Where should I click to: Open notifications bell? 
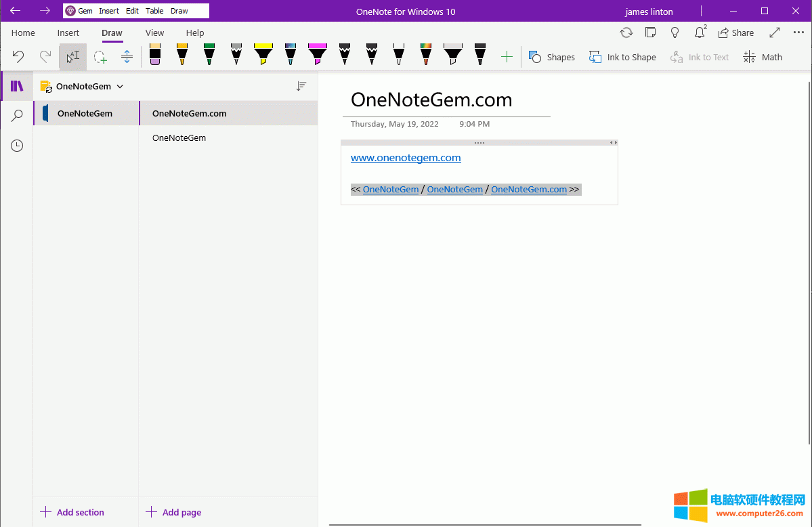click(700, 33)
